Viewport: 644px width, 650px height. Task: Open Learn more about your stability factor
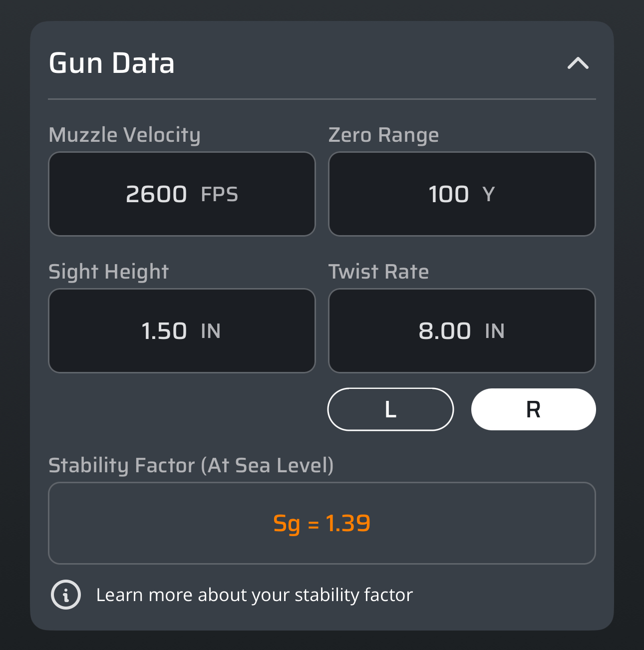(x=254, y=595)
